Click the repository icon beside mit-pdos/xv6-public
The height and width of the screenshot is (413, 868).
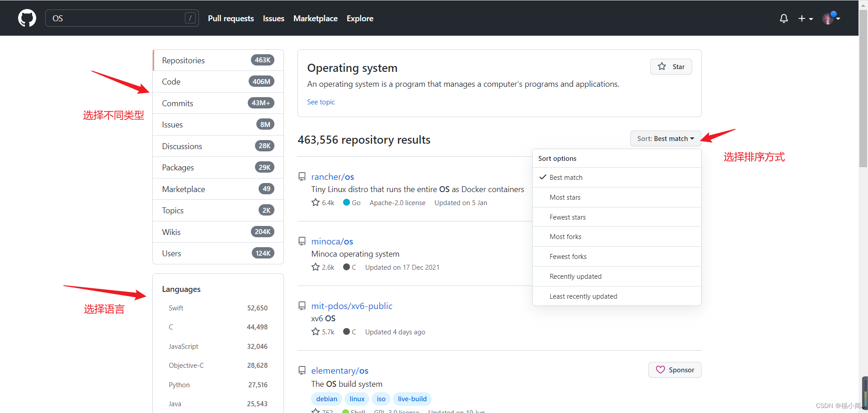302,306
